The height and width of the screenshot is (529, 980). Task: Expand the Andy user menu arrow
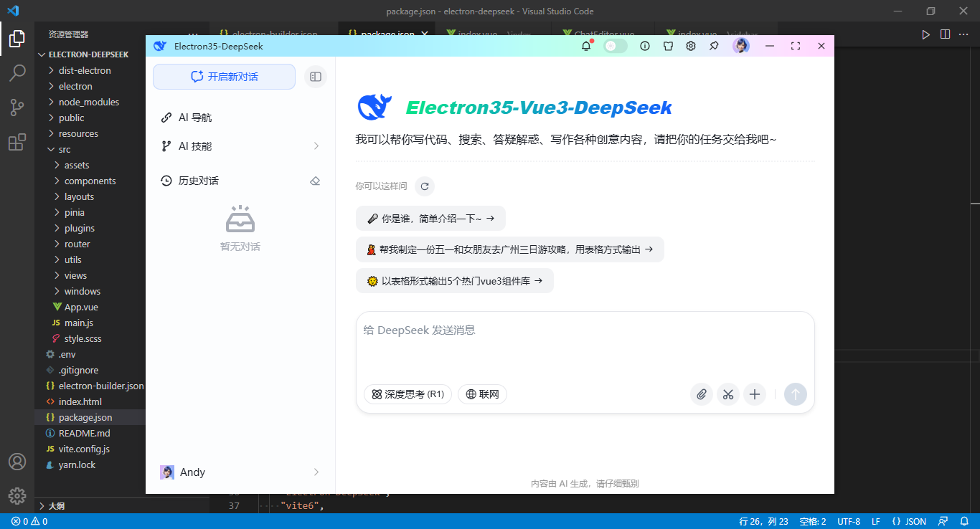(x=316, y=472)
